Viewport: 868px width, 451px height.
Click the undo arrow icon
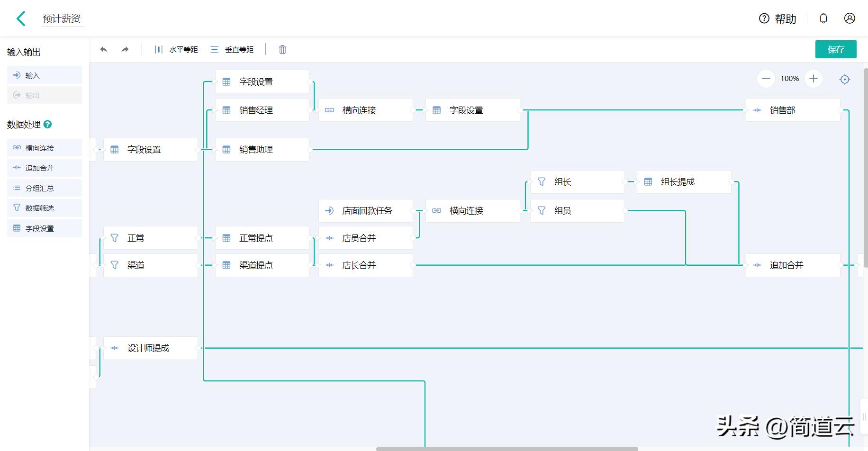(x=104, y=49)
